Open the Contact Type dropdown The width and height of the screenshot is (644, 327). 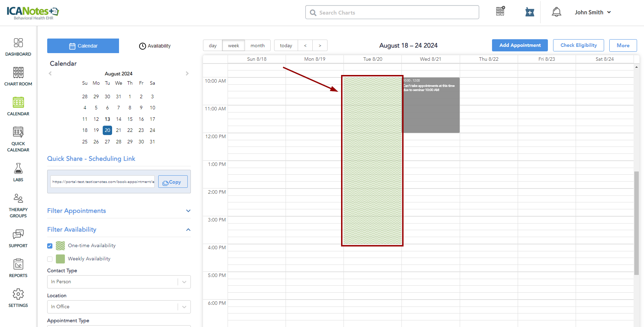tap(119, 282)
